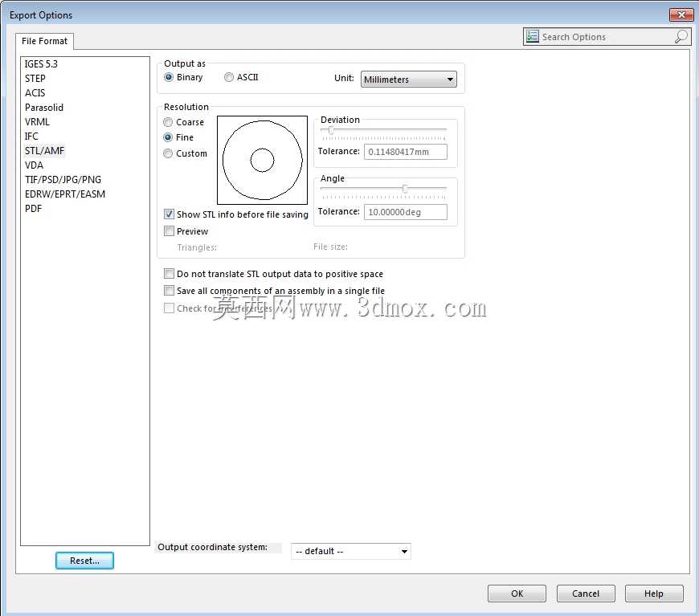Screen dimensions: 699x616
Task: Close the Export Options dialog
Action: [x=681, y=14]
